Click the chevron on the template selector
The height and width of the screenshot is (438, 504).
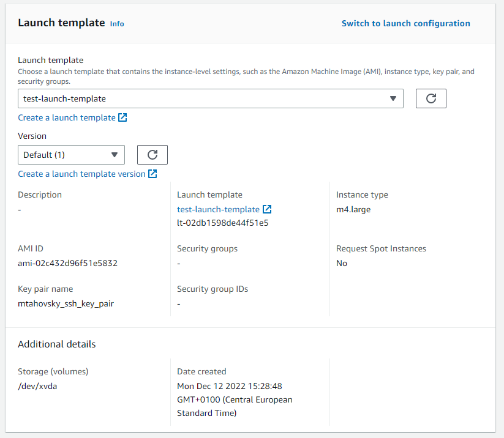coord(394,98)
